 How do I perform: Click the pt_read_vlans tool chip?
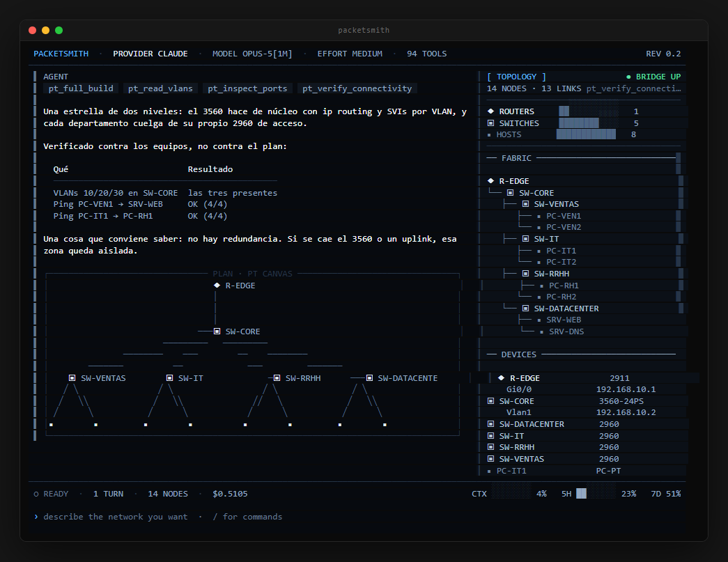pyautogui.click(x=160, y=88)
